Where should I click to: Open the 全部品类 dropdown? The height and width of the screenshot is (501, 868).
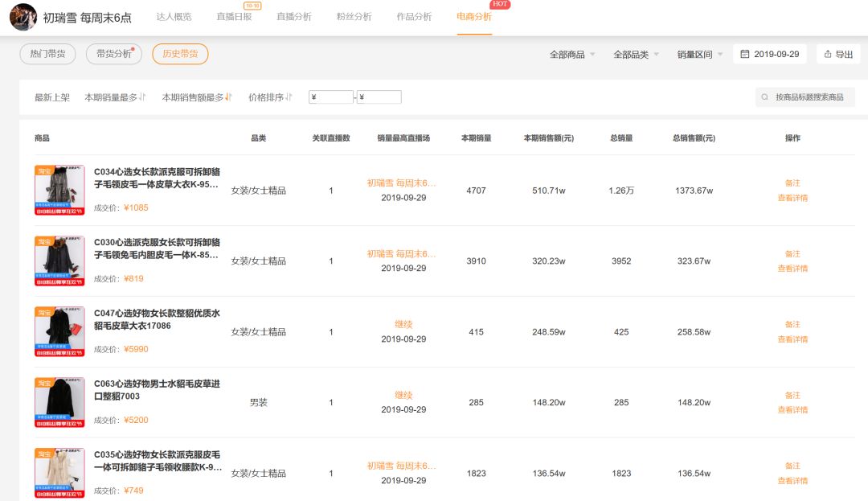(634, 54)
